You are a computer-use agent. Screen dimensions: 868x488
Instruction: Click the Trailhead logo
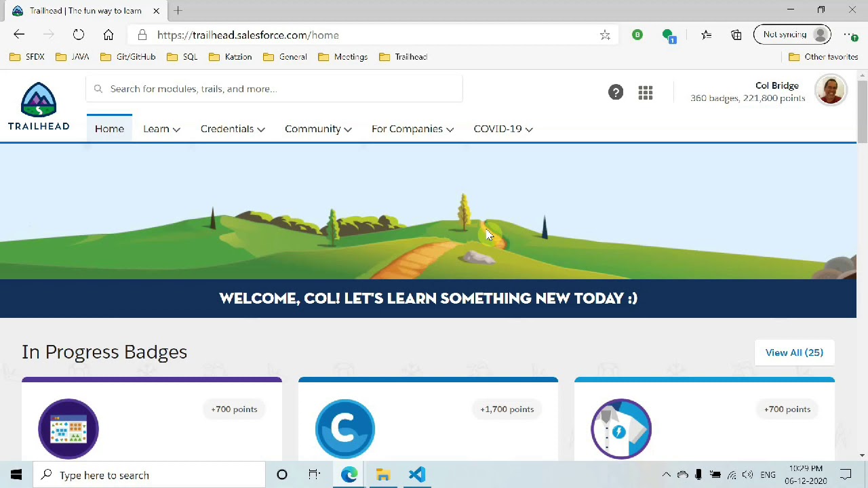[x=39, y=106]
